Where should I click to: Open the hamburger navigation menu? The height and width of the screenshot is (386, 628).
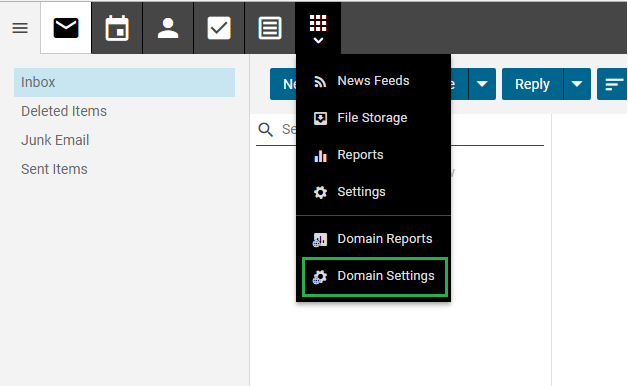tap(20, 28)
